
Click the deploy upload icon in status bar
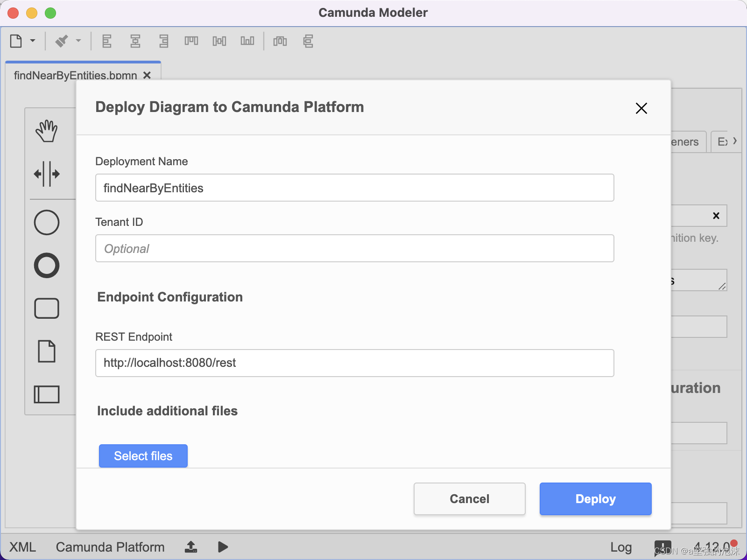(191, 547)
